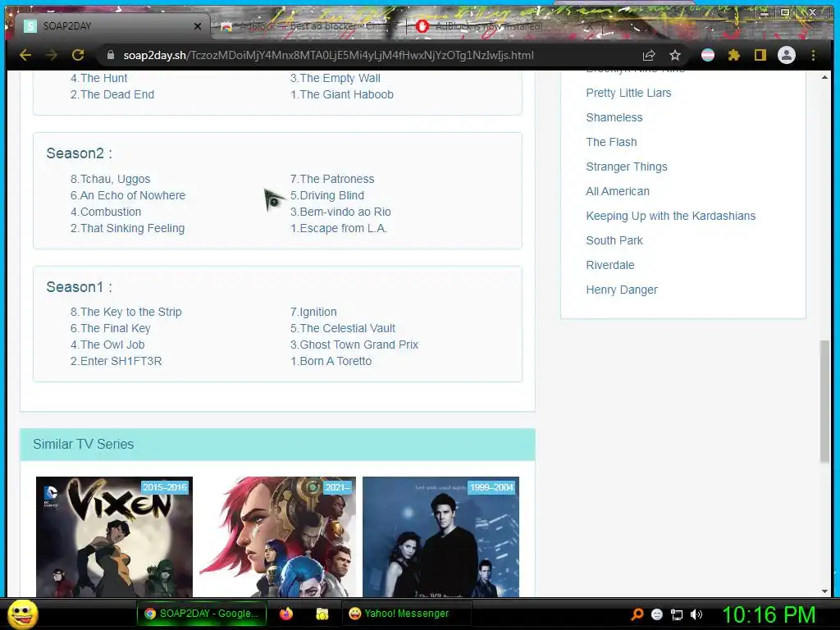
Task: Open episode 6 An Echo of Nowhere
Action: point(128,195)
